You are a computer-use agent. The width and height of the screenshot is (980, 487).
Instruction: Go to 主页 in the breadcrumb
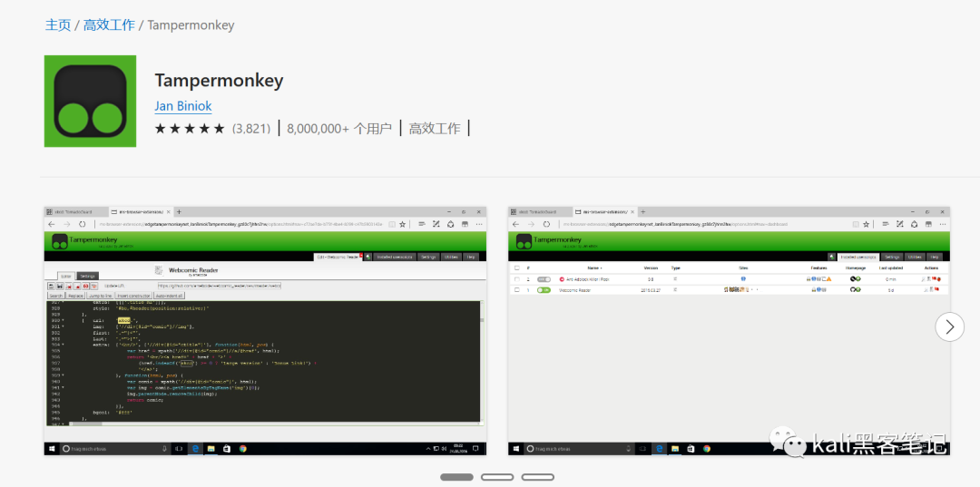pos(57,25)
